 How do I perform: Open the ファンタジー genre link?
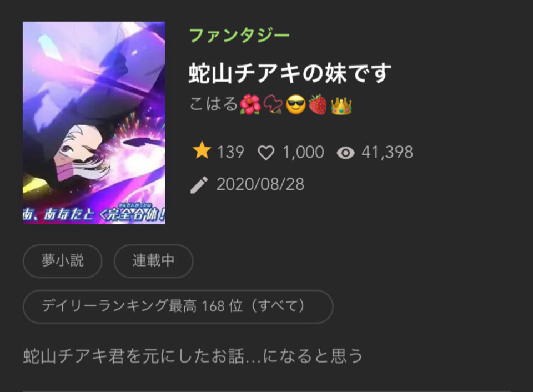239,36
